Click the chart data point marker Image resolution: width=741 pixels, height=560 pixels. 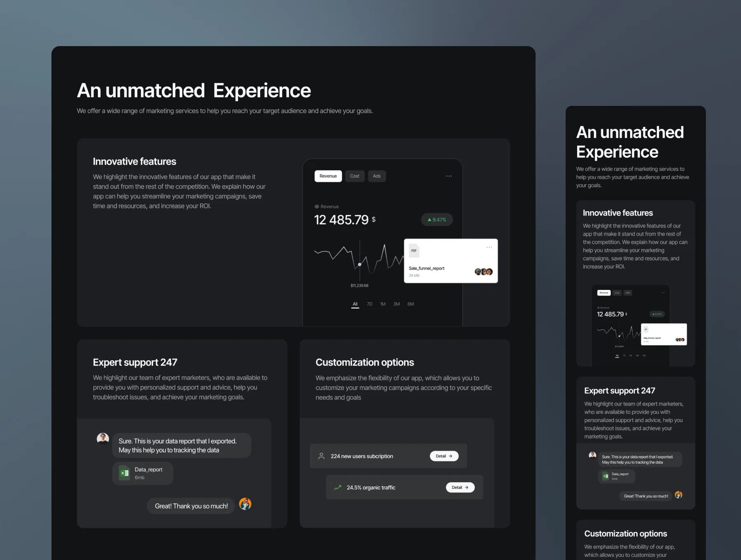pos(360,264)
